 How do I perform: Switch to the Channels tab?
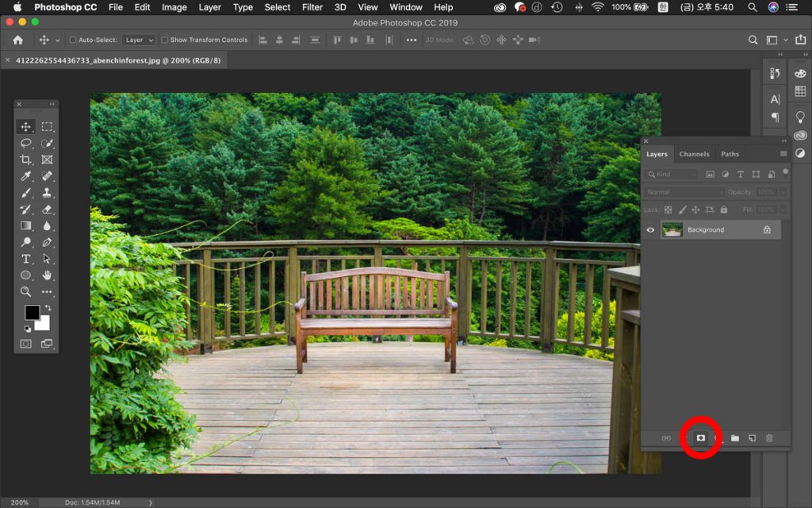coord(694,154)
